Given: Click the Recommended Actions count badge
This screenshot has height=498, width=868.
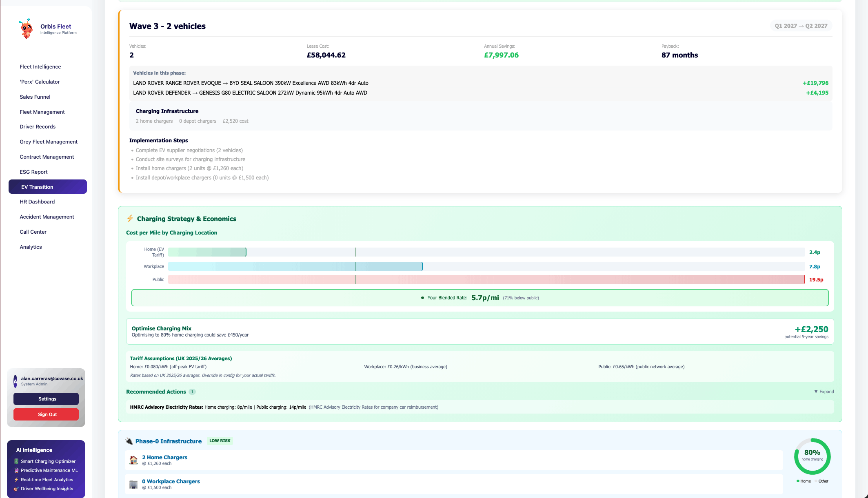Looking at the screenshot, I should coord(192,392).
